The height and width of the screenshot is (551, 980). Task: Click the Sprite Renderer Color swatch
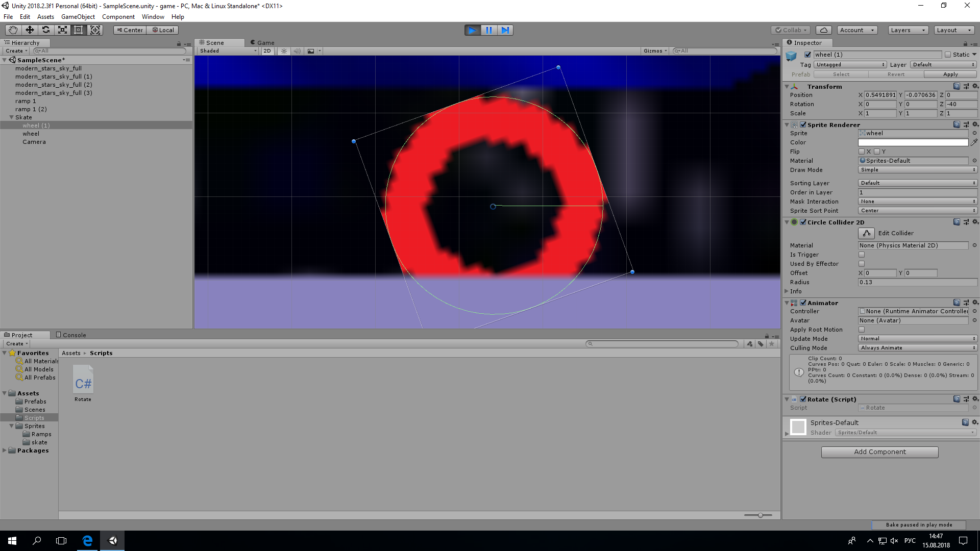(913, 142)
